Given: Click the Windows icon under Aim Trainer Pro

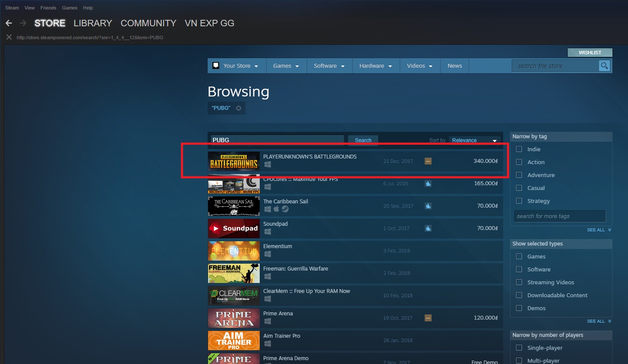Looking at the screenshot, I should 267,344.
